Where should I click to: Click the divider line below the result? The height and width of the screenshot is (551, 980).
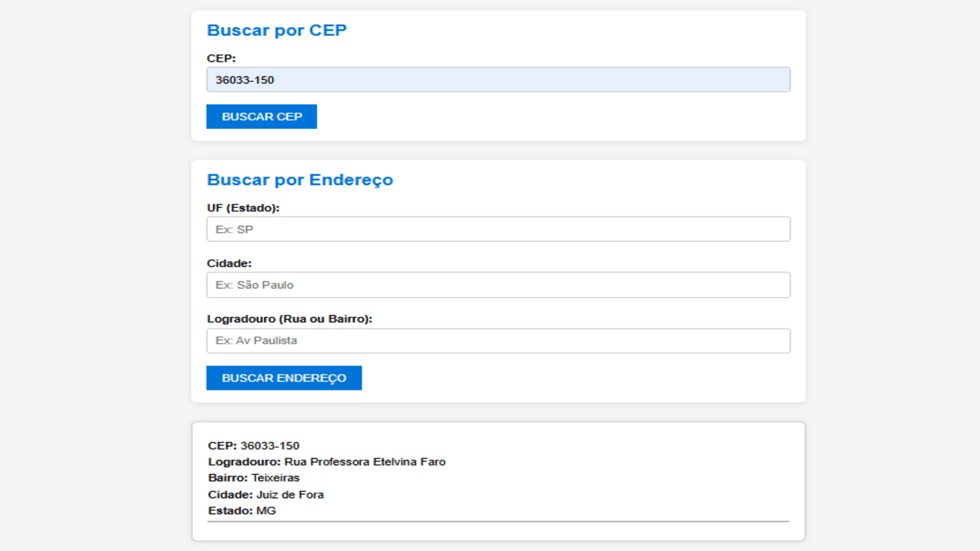click(498, 522)
